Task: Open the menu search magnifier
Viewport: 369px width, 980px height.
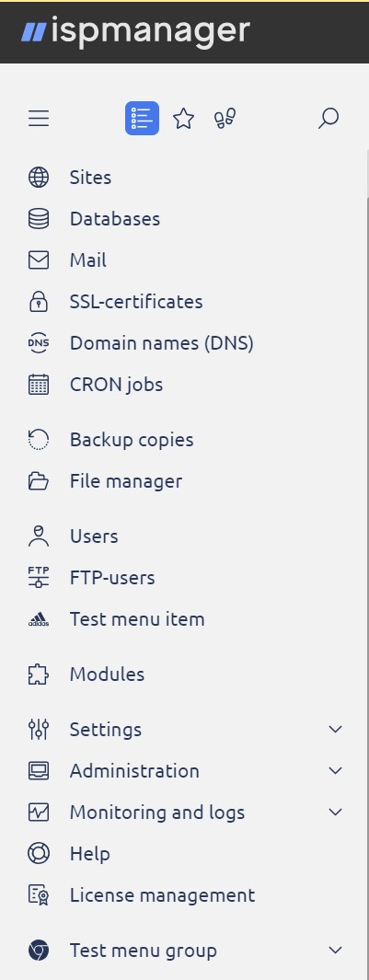Action: point(329,118)
